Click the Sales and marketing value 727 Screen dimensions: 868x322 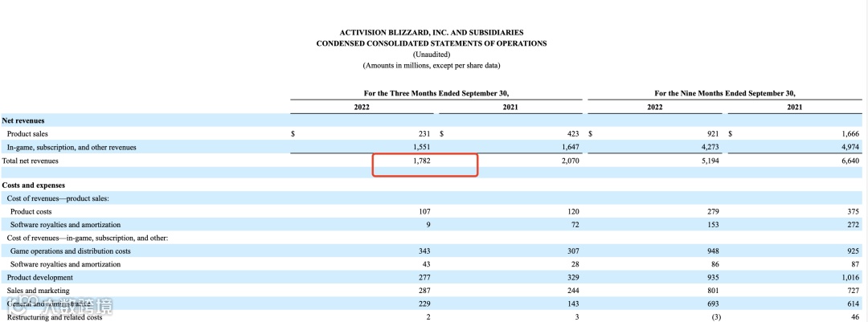point(853,291)
